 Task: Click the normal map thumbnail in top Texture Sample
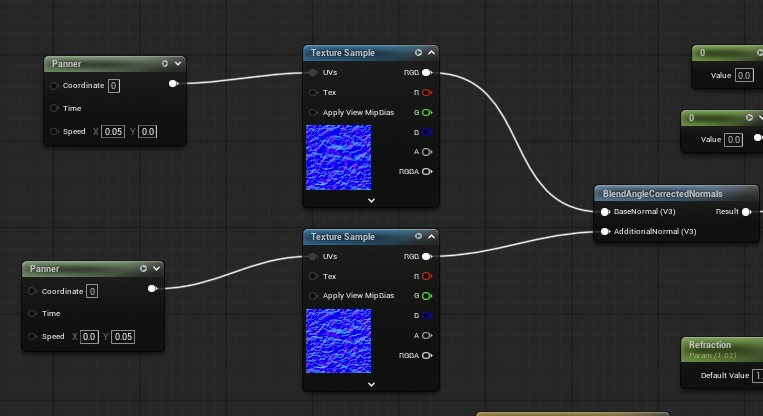338,157
